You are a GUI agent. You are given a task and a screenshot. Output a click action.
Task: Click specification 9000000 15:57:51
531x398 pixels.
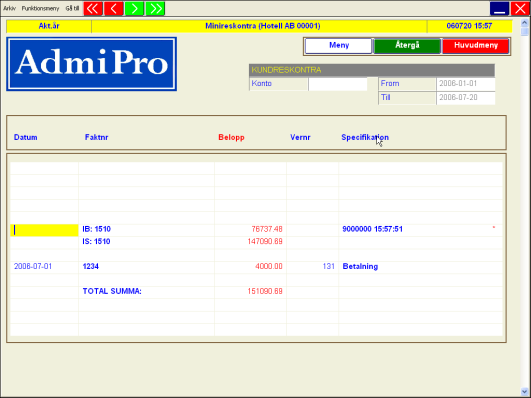(x=373, y=229)
